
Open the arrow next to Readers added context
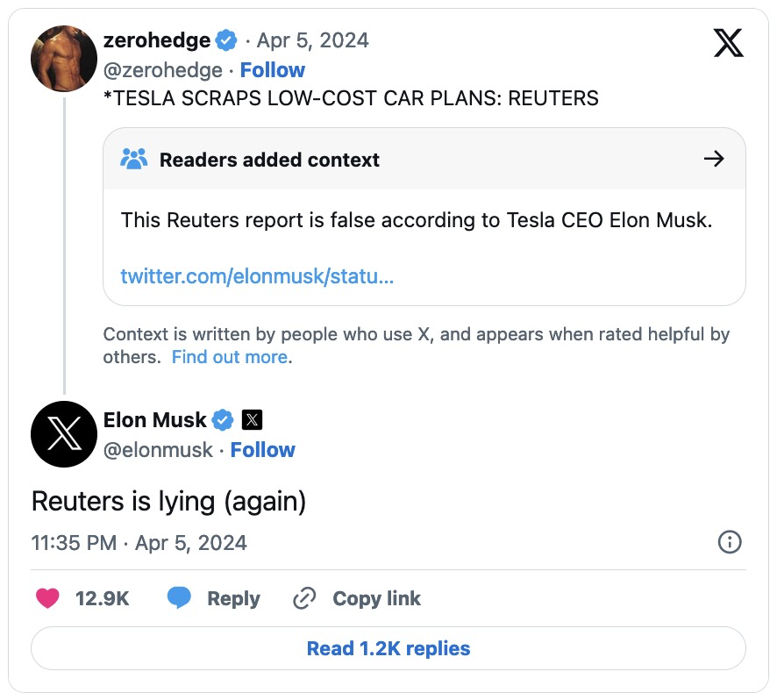click(714, 159)
